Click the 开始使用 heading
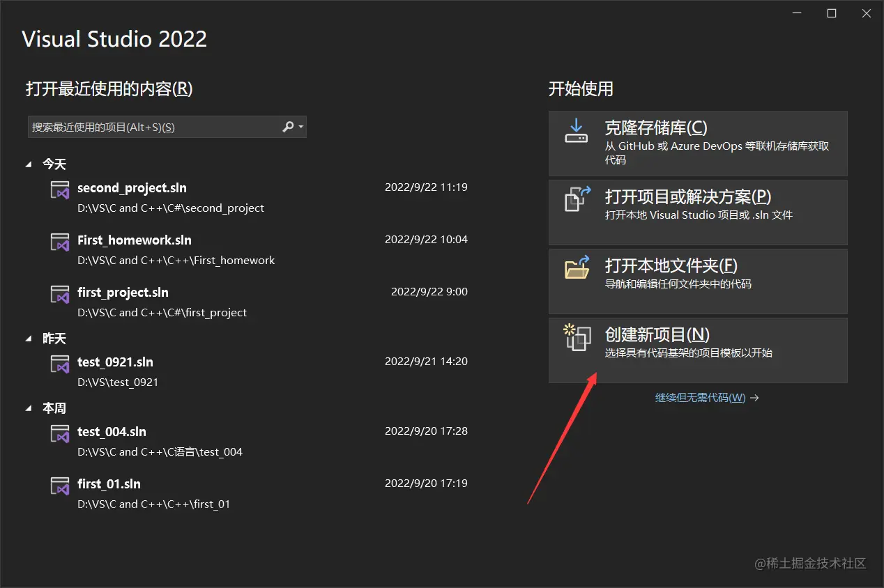Screen dimensions: 884x588 click(x=581, y=89)
